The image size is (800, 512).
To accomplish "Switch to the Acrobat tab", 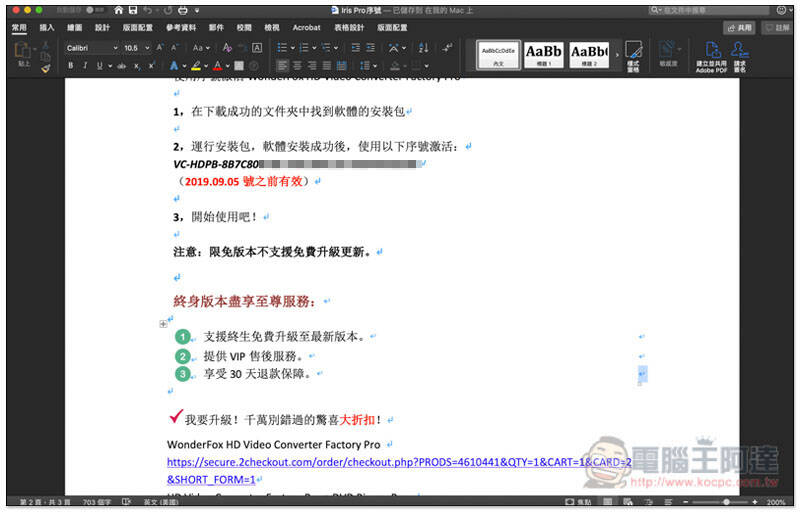I will [x=307, y=28].
